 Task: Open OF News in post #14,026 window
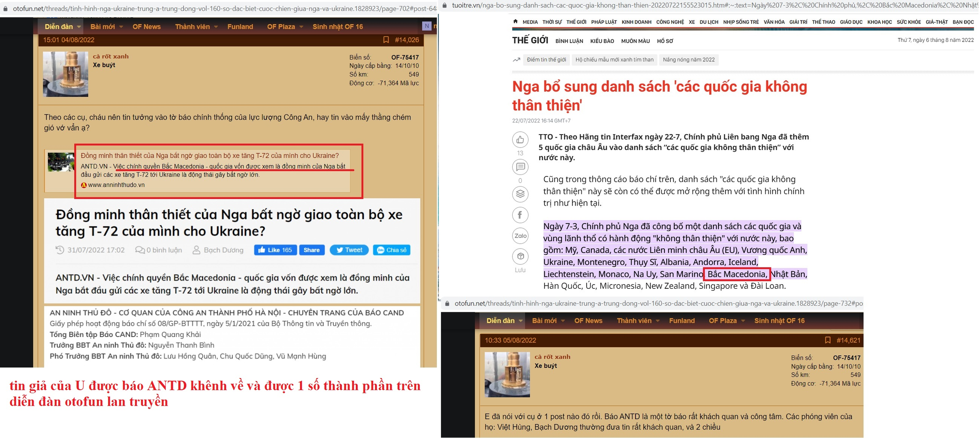[x=146, y=27]
